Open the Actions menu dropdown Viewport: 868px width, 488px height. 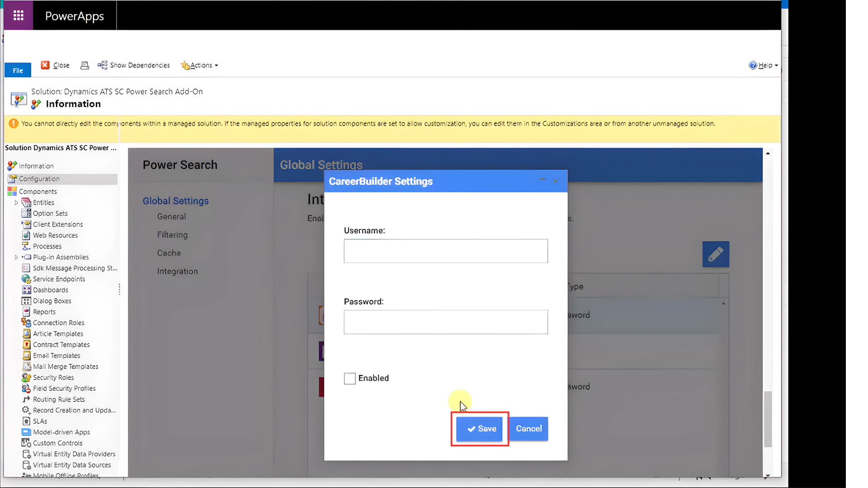click(x=199, y=66)
